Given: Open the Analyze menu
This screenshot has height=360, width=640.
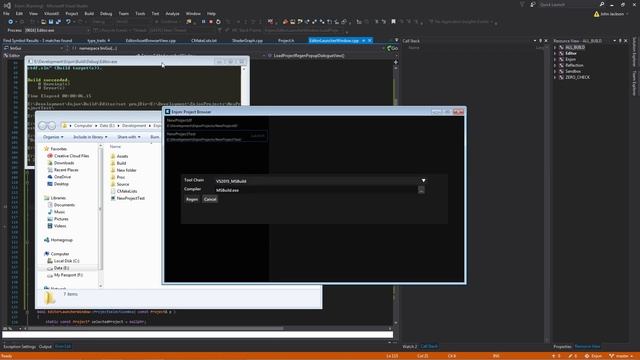Looking at the screenshot, I should tap(172, 13).
